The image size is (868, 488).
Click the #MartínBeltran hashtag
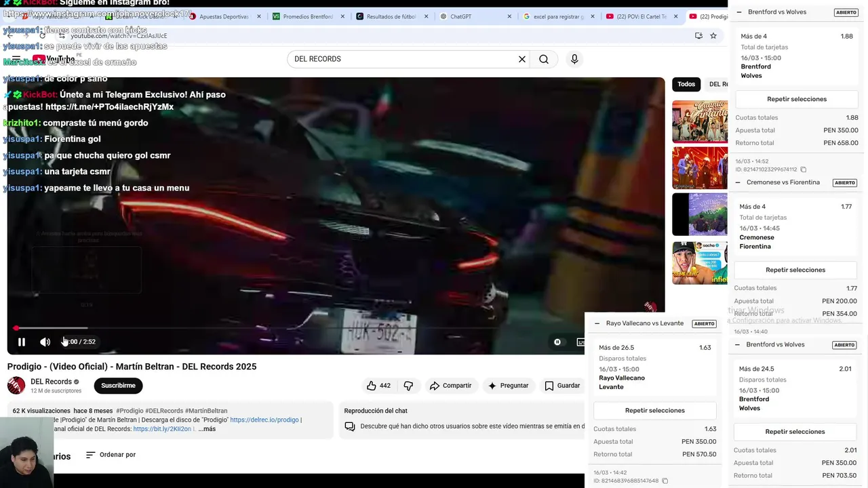tap(206, 411)
